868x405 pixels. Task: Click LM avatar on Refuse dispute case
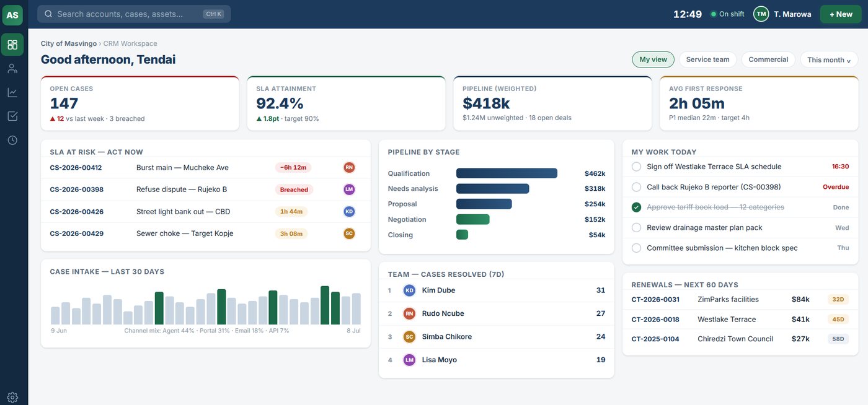pos(349,189)
